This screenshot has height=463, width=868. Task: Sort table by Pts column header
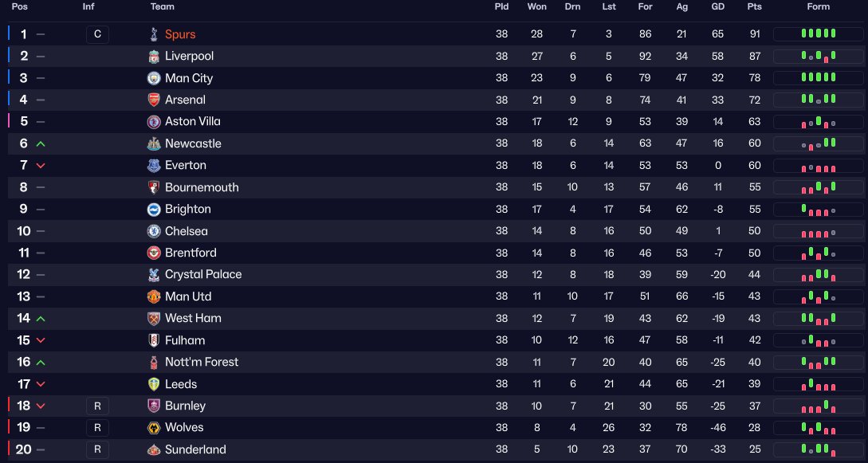pos(755,6)
